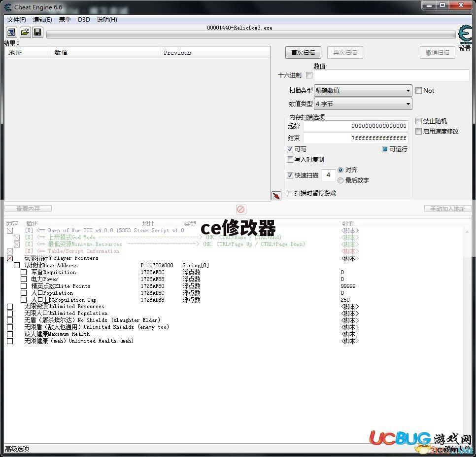Freeze the 电力Power value
Viewport: 476px width, 457px height.
[24, 279]
